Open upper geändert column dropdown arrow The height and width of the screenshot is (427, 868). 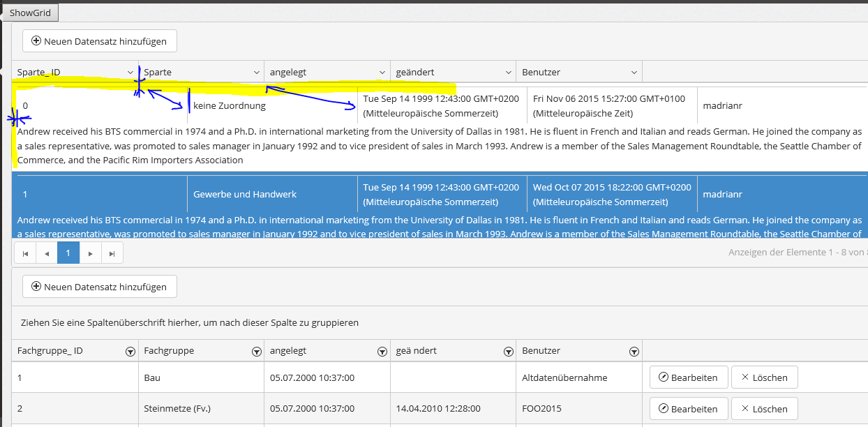tap(508, 73)
